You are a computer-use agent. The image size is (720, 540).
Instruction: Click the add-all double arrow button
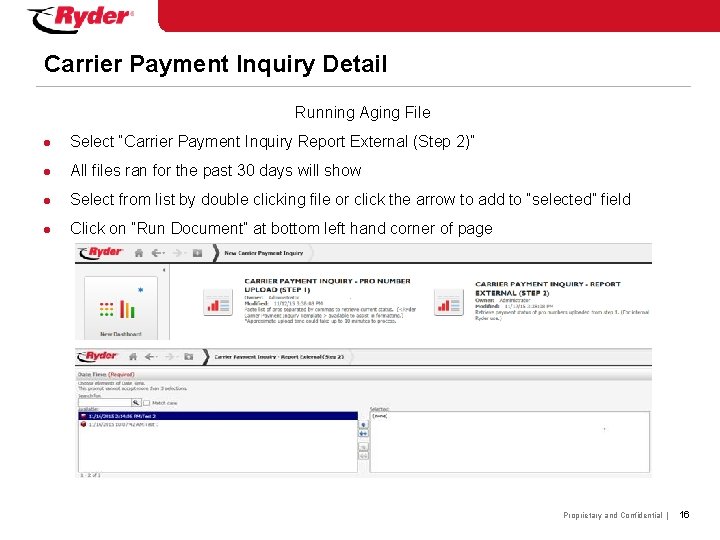(x=363, y=433)
